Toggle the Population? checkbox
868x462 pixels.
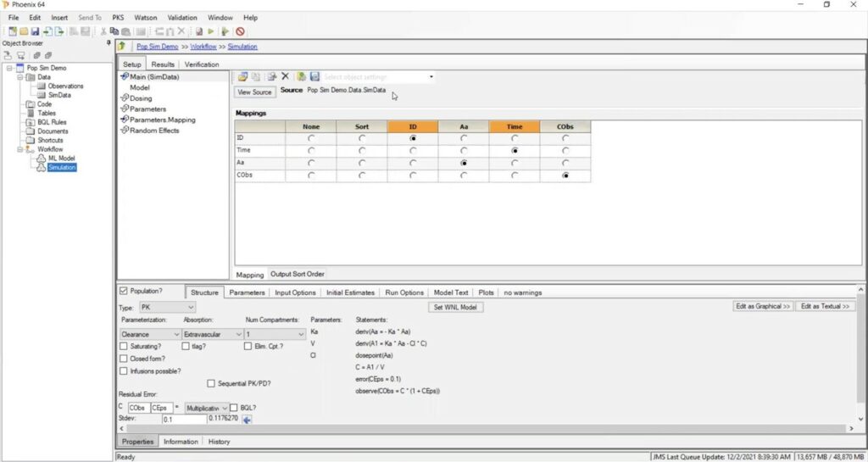[x=124, y=291]
